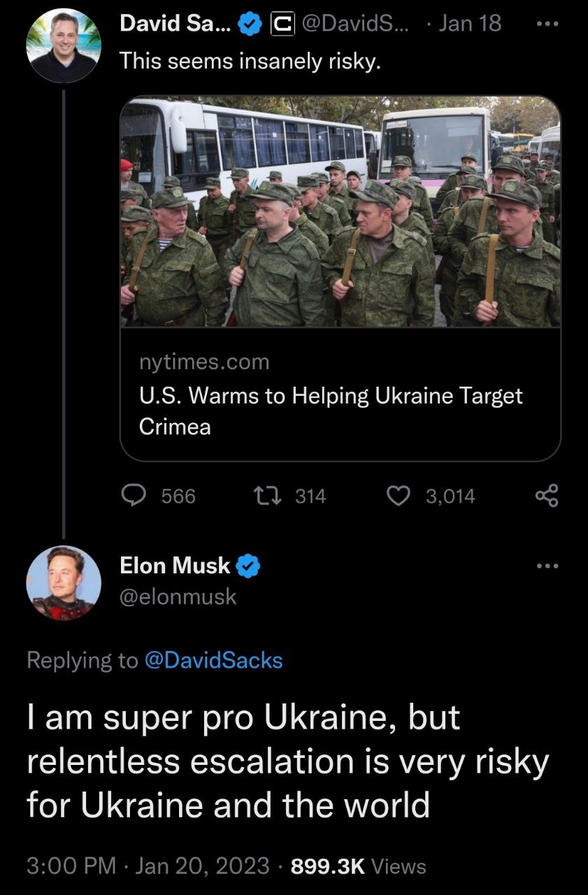Image resolution: width=588 pixels, height=895 pixels.
Task: Open Elon Musk's profile avatar
Action: 63,582
